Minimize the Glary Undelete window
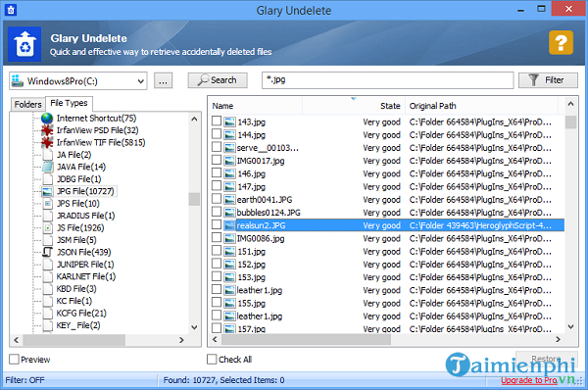This screenshot has height=390, width=588. [x=520, y=10]
